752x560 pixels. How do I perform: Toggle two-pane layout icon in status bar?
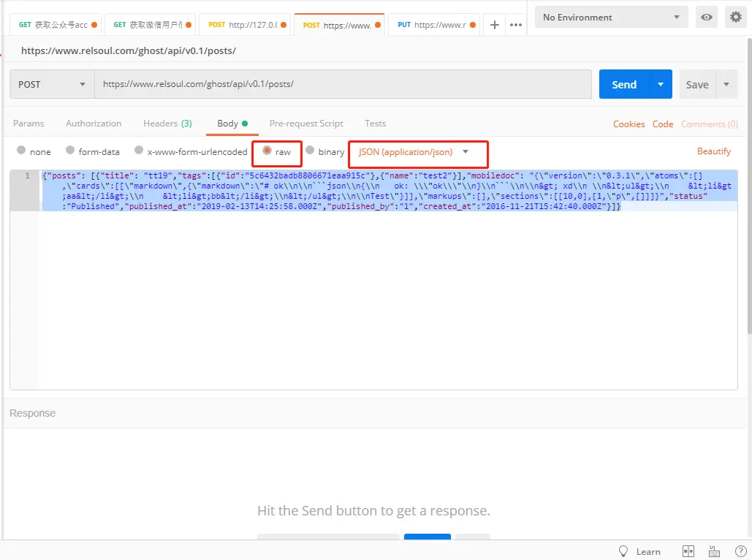click(x=688, y=551)
